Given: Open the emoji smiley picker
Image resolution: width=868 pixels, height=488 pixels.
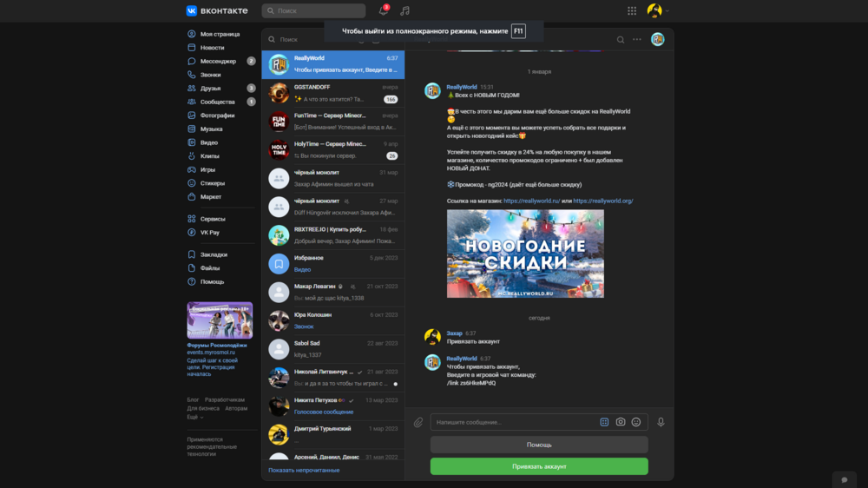Looking at the screenshot, I should (636, 422).
